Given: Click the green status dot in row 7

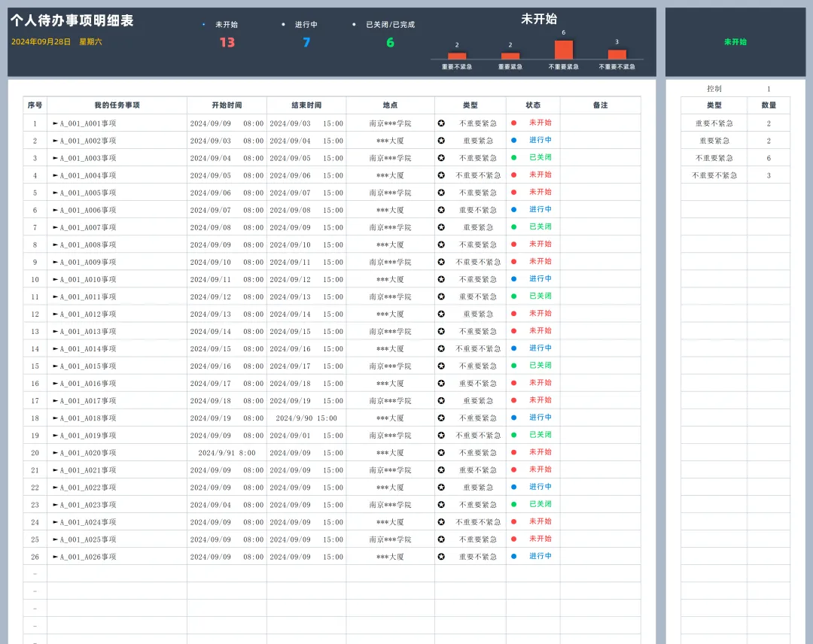Looking at the screenshot, I should click(x=514, y=227).
